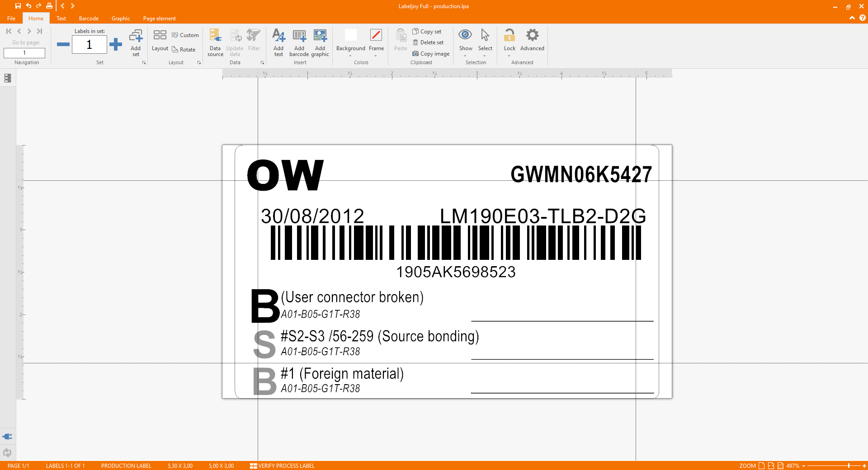Expand the Frame color dropdown arrow
The width and height of the screenshot is (868, 470).
(x=376, y=56)
